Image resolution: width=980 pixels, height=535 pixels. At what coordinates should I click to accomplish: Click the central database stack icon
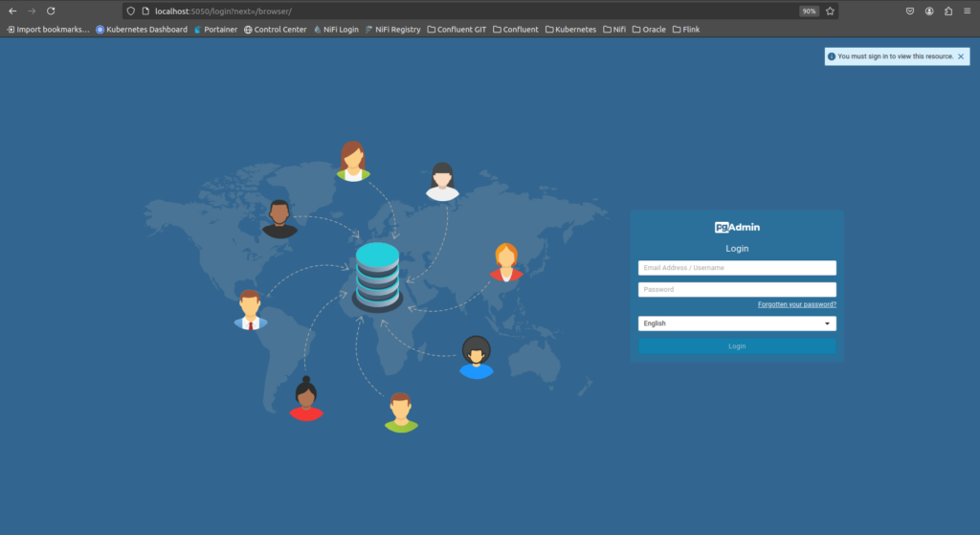377,278
